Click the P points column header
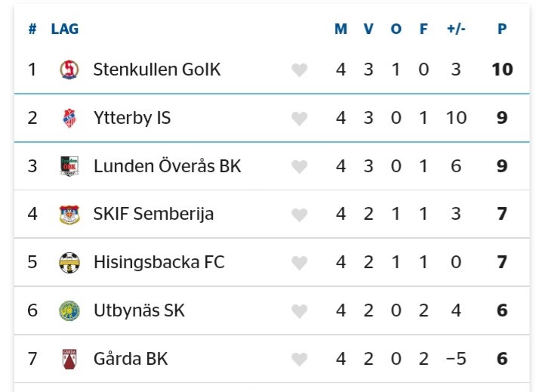 [502, 29]
